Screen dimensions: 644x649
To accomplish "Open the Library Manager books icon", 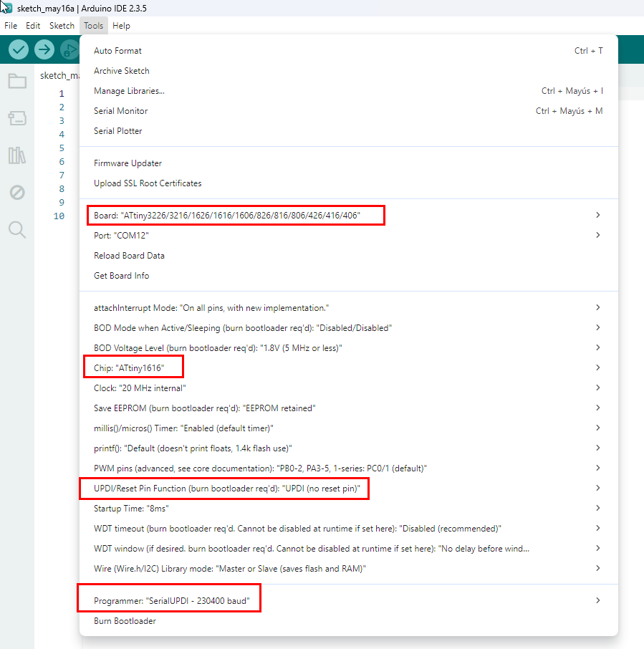I will pyautogui.click(x=17, y=155).
